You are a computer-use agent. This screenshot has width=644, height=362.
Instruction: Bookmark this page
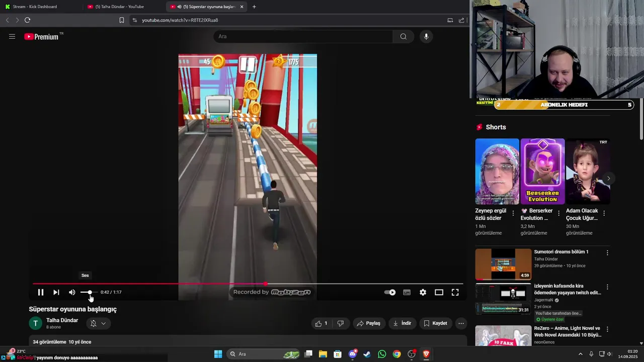121,20
